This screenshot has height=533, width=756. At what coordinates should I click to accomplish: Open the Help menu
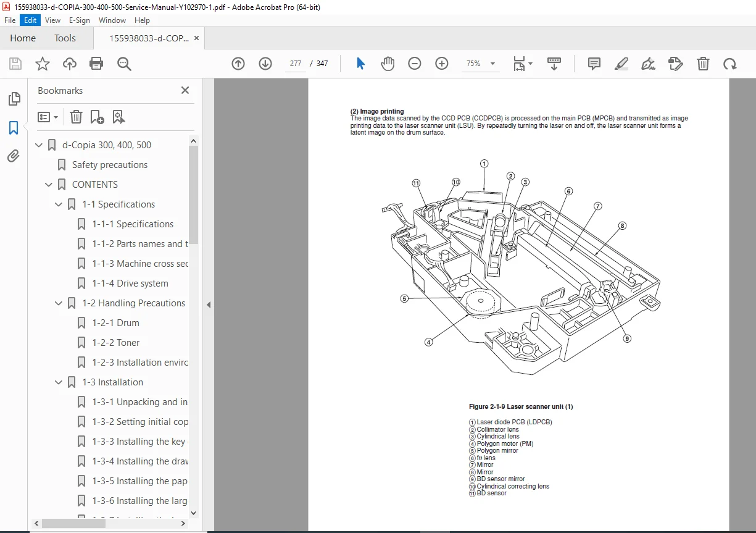[x=143, y=20]
